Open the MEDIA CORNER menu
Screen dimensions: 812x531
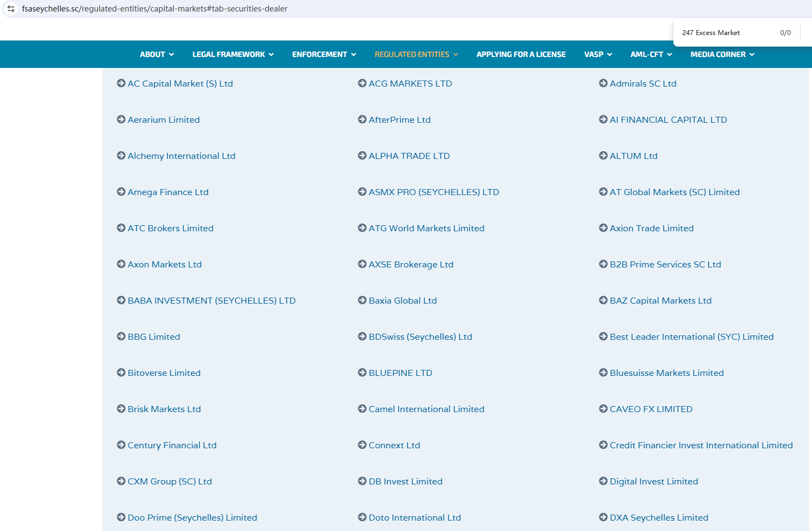coord(722,54)
